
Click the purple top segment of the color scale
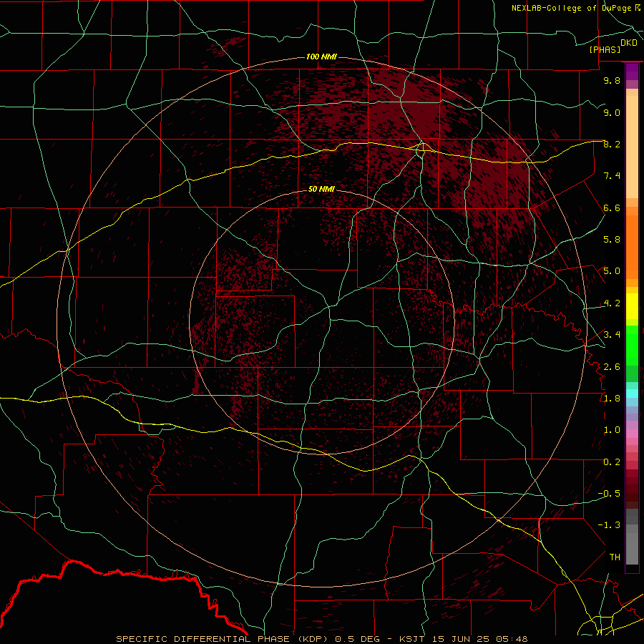tap(632, 72)
